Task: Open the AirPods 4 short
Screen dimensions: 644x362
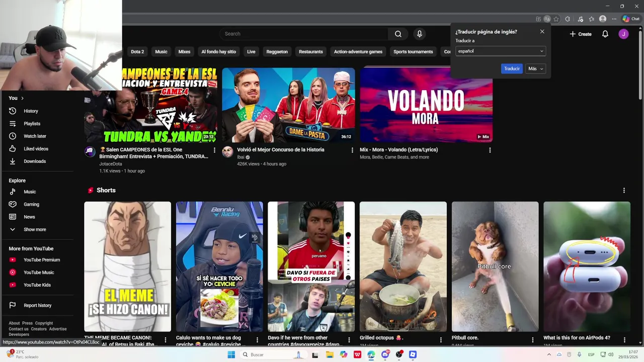Action: pyautogui.click(x=587, y=266)
